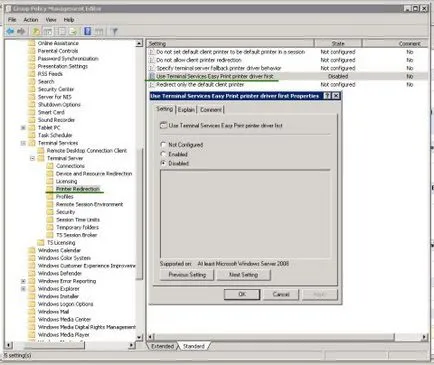Select the Windows Logon Options tree item
The height and width of the screenshot is (365, 434).
[65, 304]
